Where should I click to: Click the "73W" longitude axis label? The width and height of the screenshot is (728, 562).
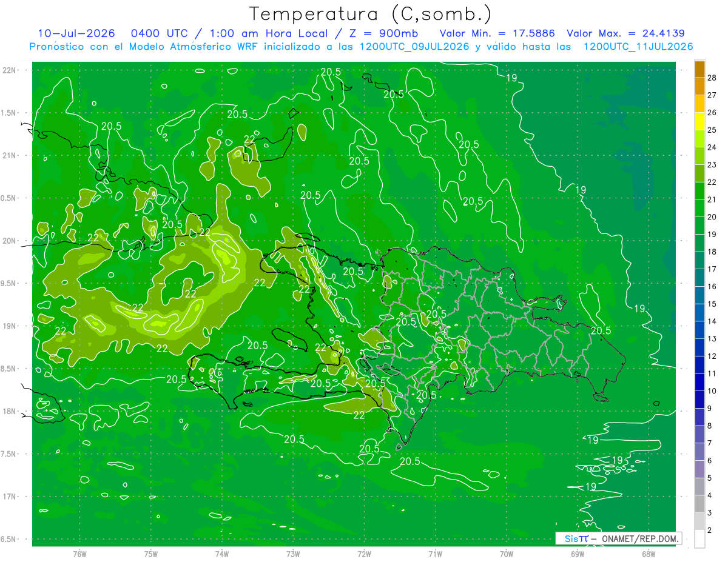293,555
